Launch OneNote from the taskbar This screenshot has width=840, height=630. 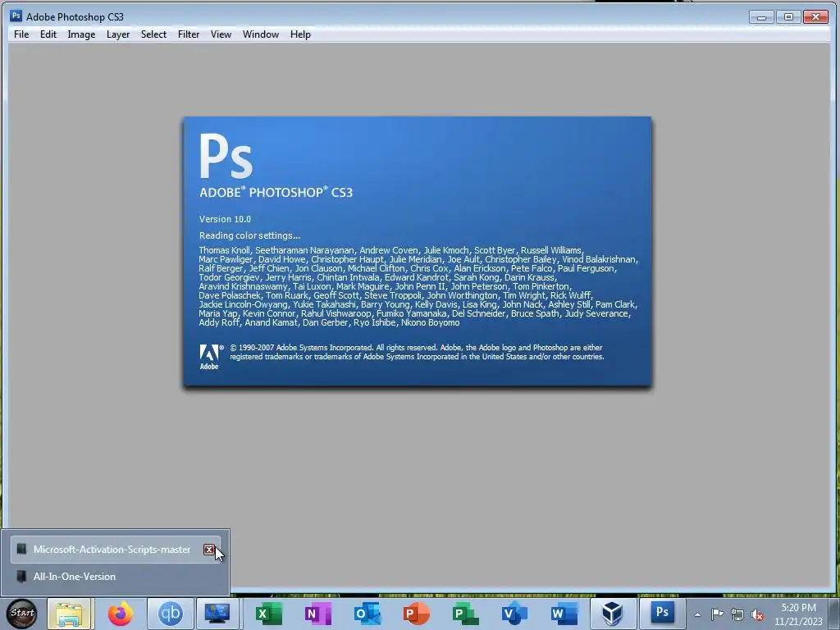click(317, 614)
